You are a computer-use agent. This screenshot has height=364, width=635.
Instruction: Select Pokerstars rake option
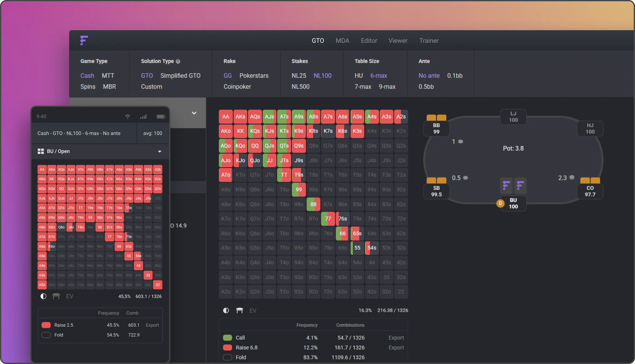click(254, 76)
